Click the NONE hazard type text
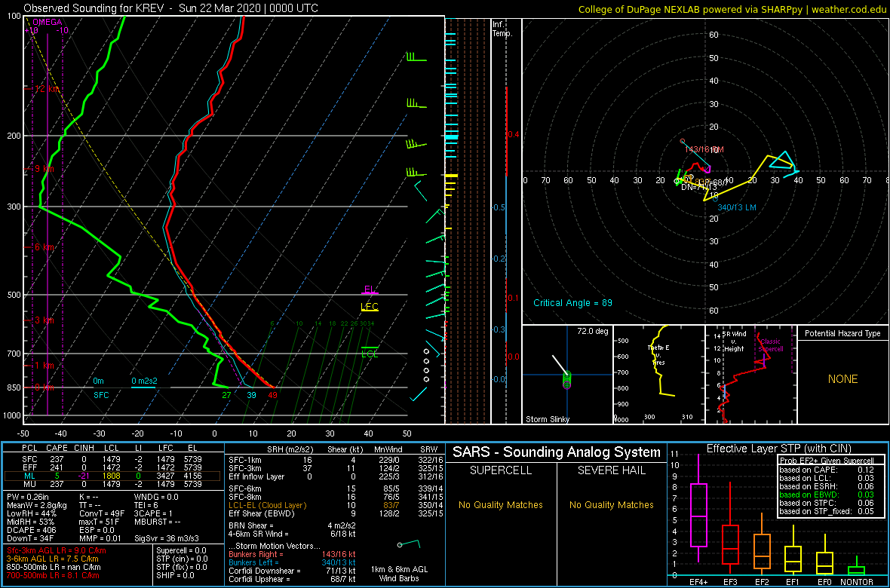This screenshot has height=588, width=890. pos(842,379)
